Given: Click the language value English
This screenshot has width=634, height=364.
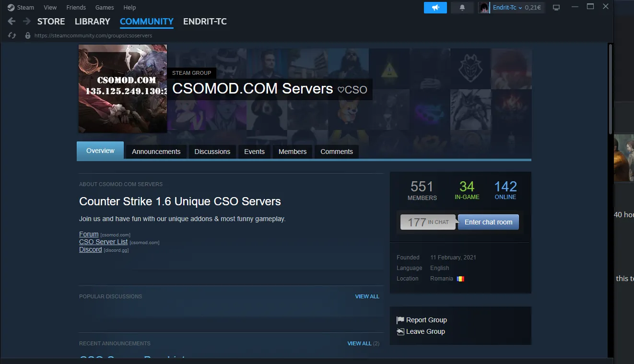Looking at the screenshot, I should coord(440,268).
